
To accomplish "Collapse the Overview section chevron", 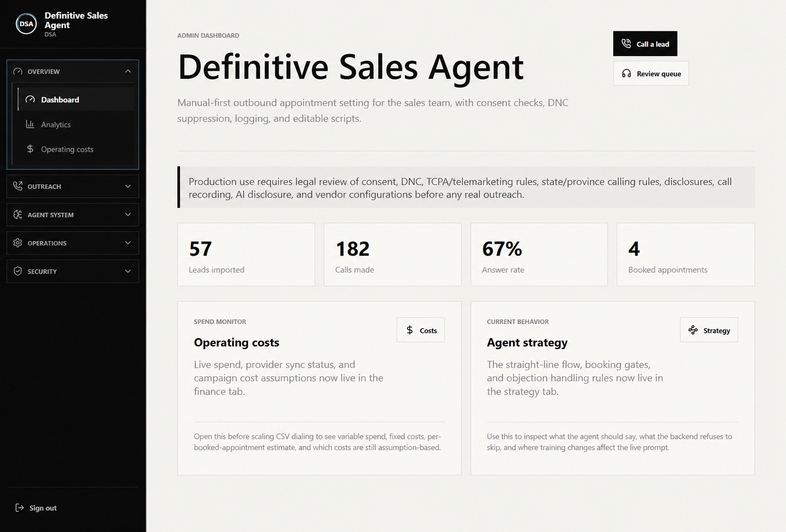I will click(x=128, y=71).
